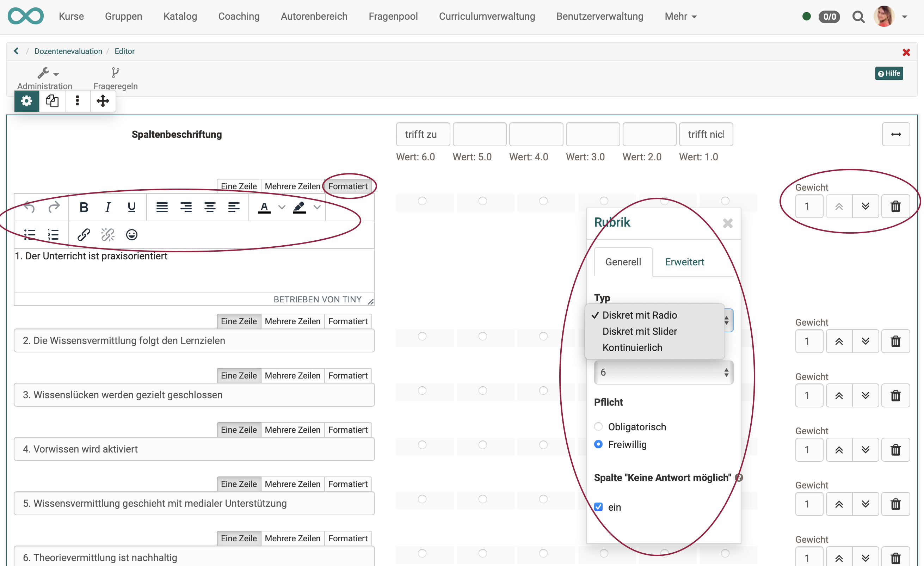Click Dozentenevaluation breadcrumb link
The image size is (924, 566).
(68, 51)
